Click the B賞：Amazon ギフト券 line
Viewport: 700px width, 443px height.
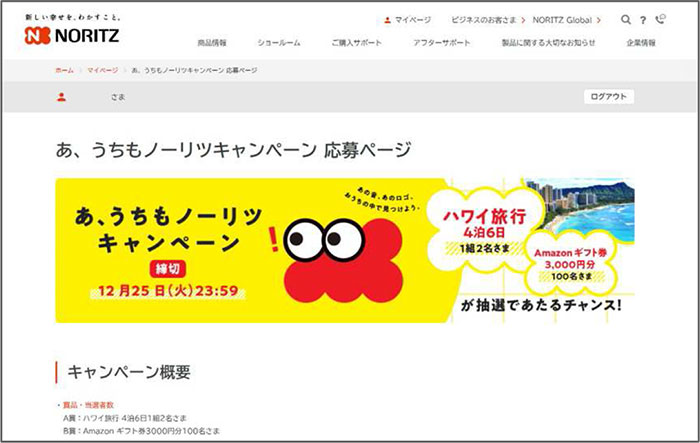pyautogui.click(x=141, y=431)
